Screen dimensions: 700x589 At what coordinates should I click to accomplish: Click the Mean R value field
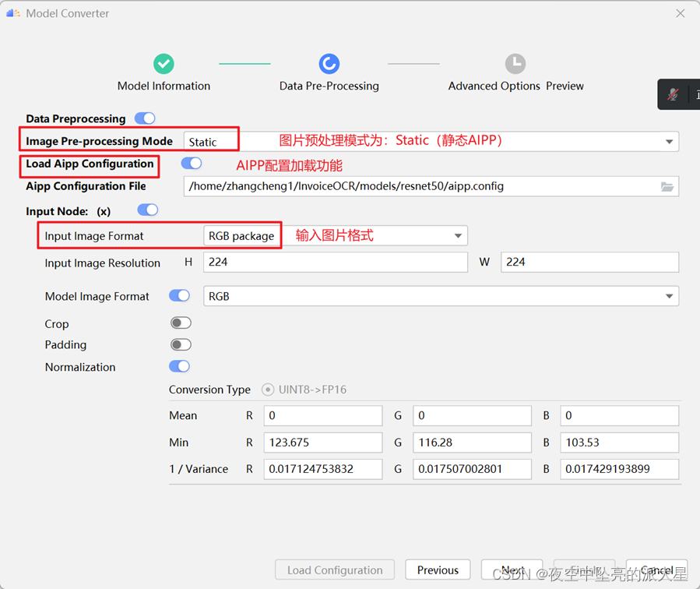pos(323,416)
